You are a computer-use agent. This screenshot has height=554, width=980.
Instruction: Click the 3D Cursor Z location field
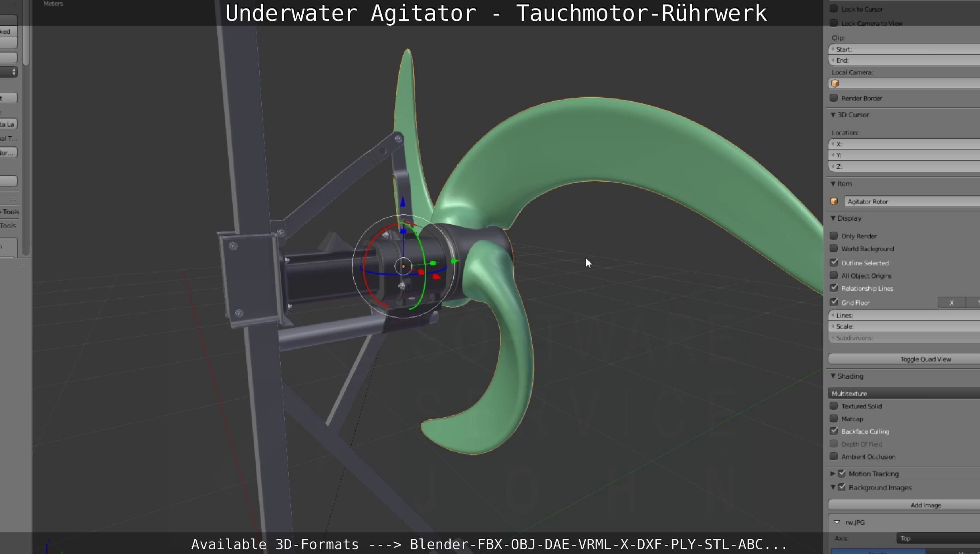click(904, 166)
